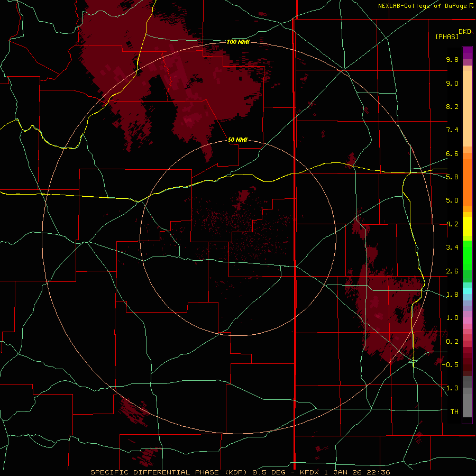Select the [PHAS] legend unit label
This screenshot has width=476, height=476.
[x=447, y=36]
